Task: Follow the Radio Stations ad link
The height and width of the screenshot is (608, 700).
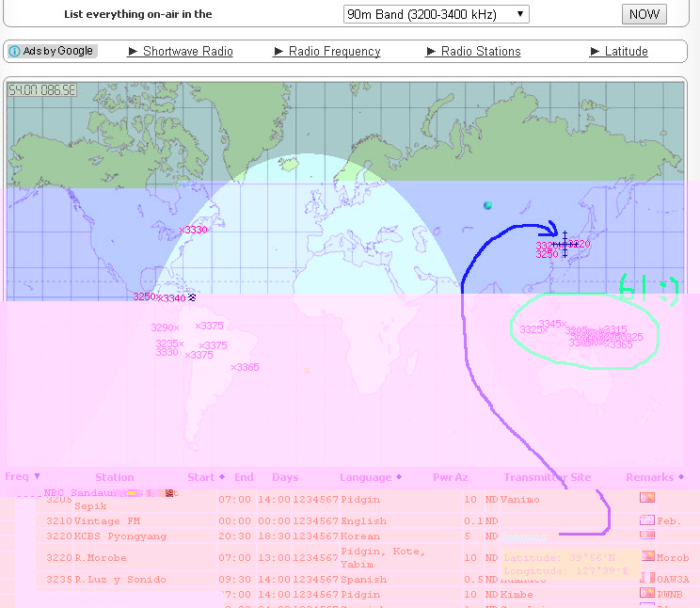Action: (480, 52)
